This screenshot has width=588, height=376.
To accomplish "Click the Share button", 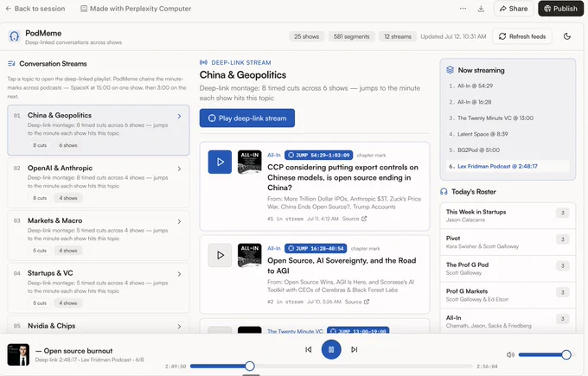I will click(514, 9).
